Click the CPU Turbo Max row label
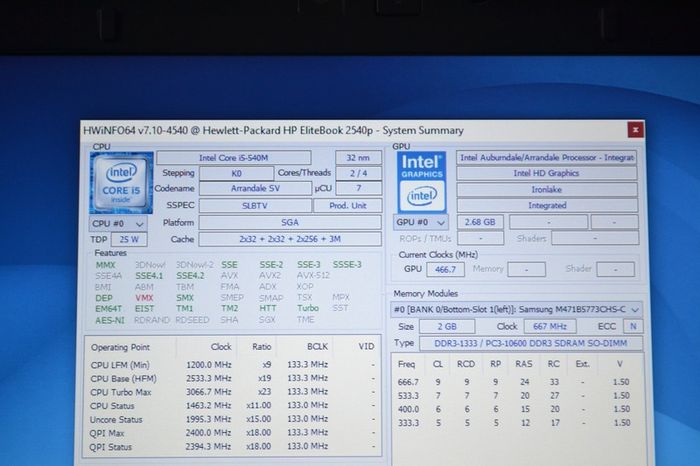 (121, 392)
